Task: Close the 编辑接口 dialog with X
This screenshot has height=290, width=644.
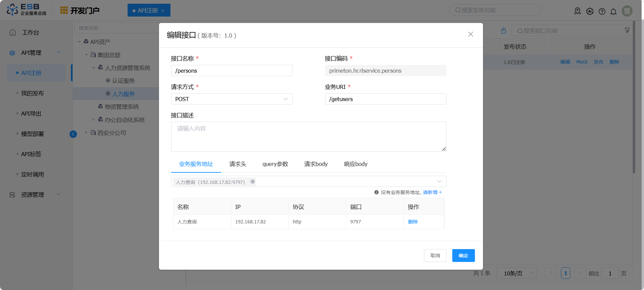Action: click(x=471, y=34)
